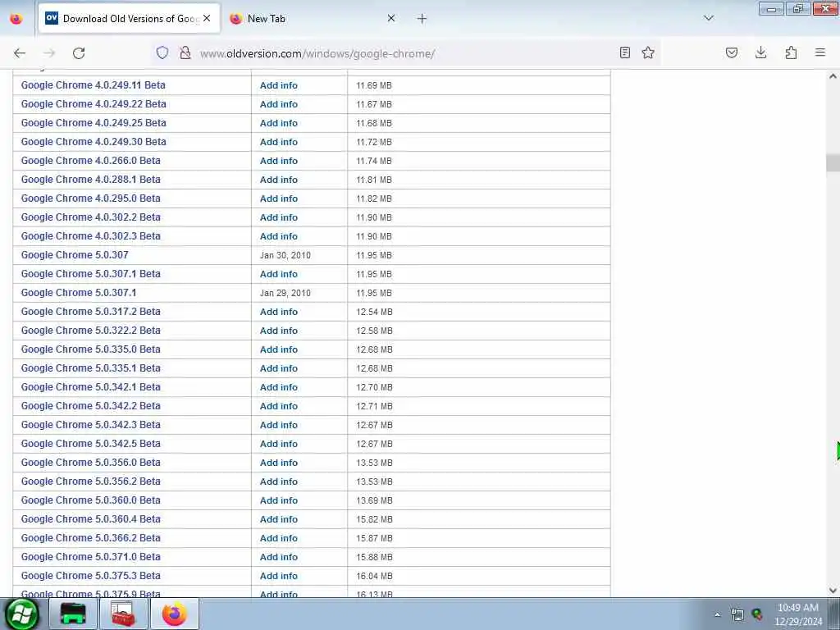Open the security tray icon with red mark
840x630 pixels.
point(757,614)
